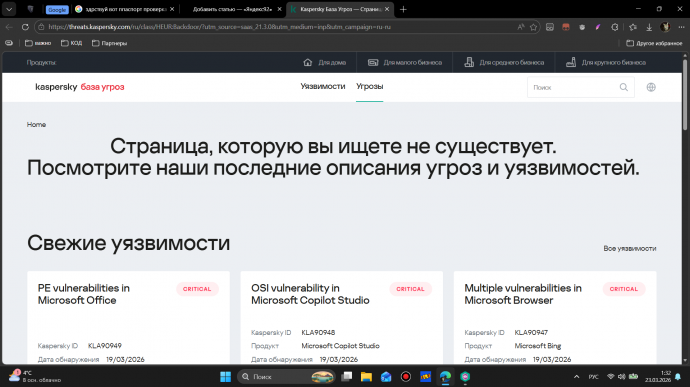
Task: Switch to the Яндекс tab 'Добавить статью'
Action: point(232,9)
